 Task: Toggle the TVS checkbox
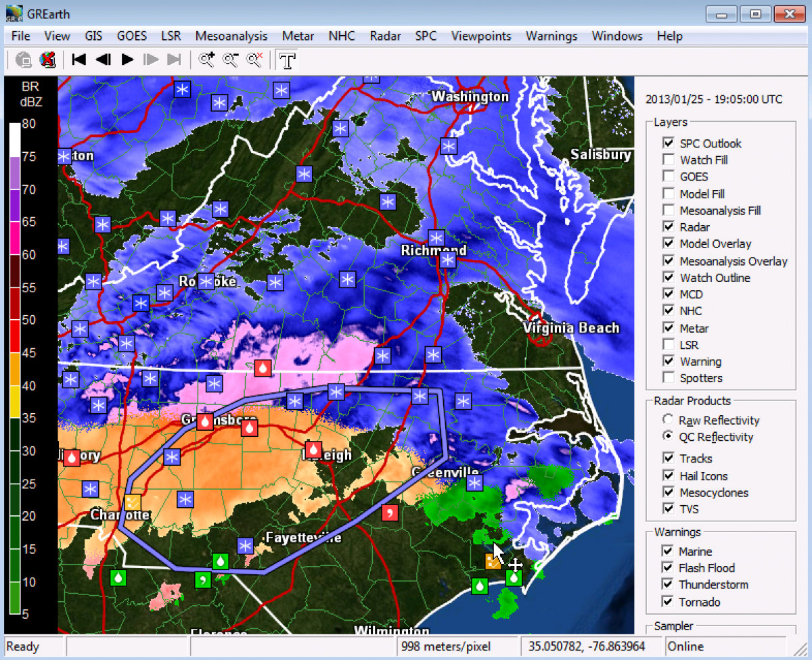click(x=669, y=509)
